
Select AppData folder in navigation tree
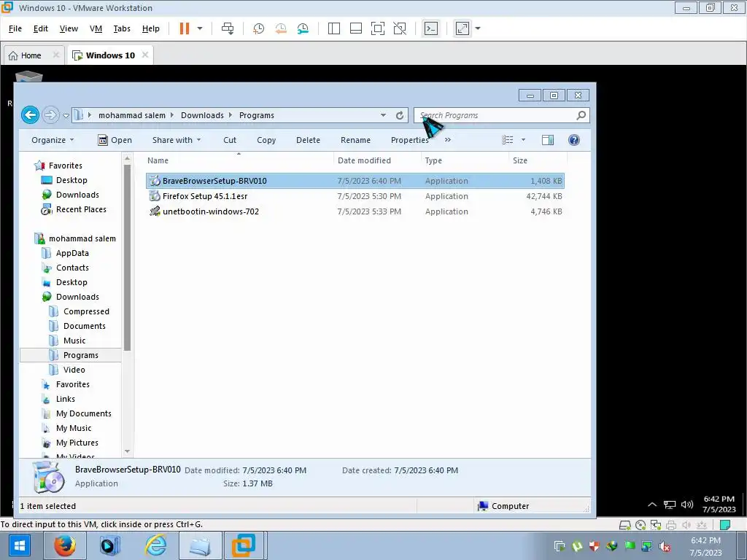coord(72,253)
